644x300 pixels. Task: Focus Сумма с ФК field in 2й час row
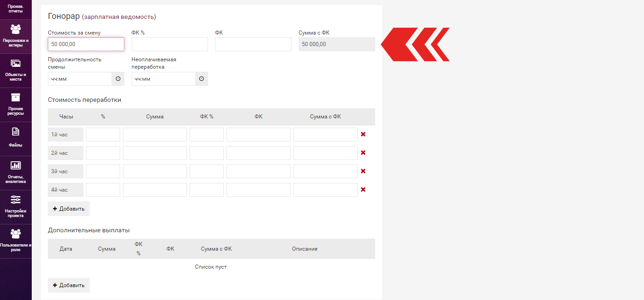[x=325, y=153]
